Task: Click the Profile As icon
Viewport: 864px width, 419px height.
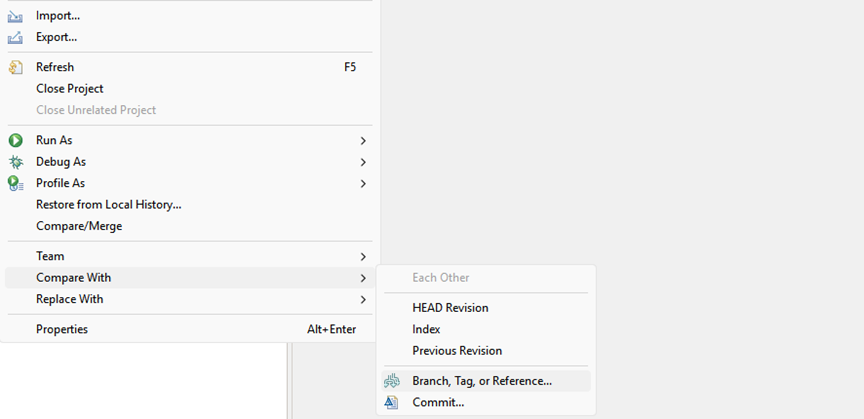Action: click(15, 183)
